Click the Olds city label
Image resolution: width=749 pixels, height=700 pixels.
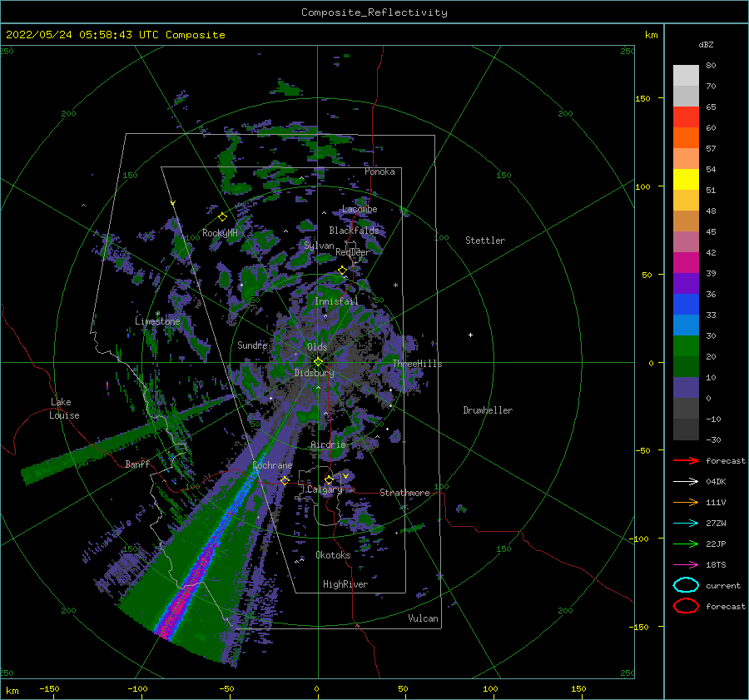coord(317,347)
